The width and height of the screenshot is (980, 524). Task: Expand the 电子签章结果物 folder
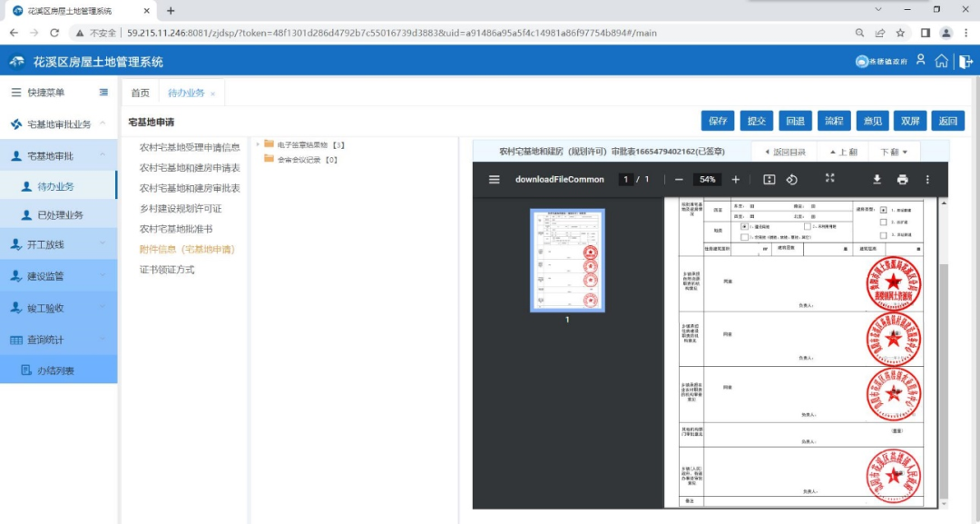pyautogui.click(x=259, y=144)
